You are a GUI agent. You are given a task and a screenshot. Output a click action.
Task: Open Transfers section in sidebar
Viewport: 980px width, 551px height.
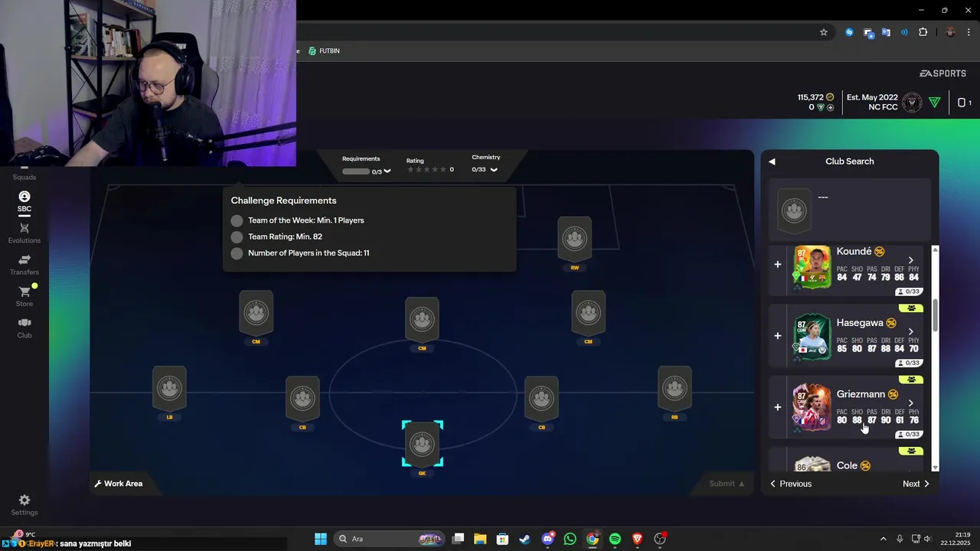pos(24,265)
